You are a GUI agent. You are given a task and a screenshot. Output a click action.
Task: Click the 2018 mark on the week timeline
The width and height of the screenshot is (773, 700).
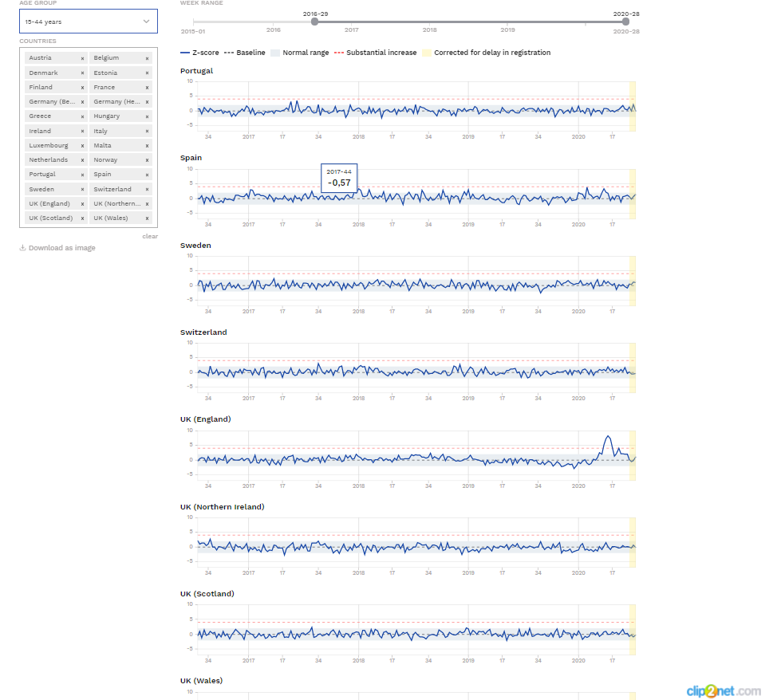point(429,29)
